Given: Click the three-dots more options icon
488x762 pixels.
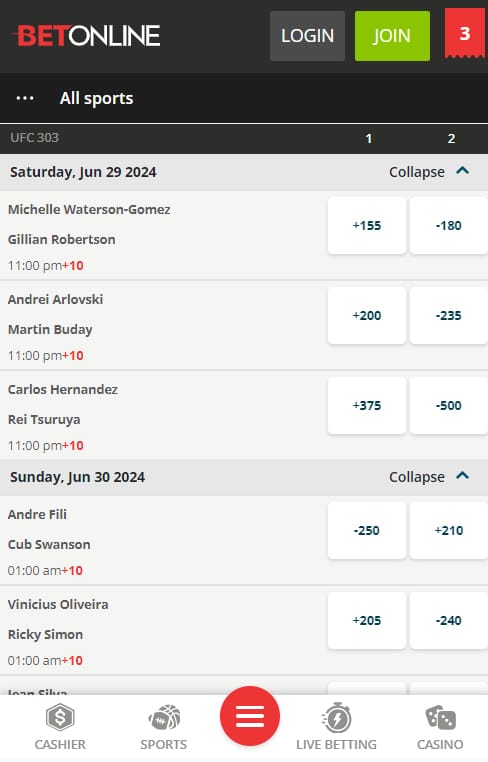Looking at the screenshot, I should [25, 98].
